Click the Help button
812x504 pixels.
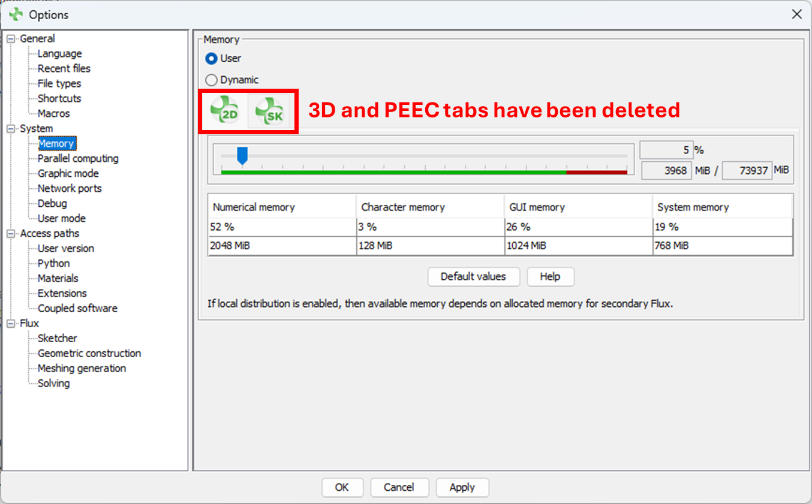click(x=550, y=277)
